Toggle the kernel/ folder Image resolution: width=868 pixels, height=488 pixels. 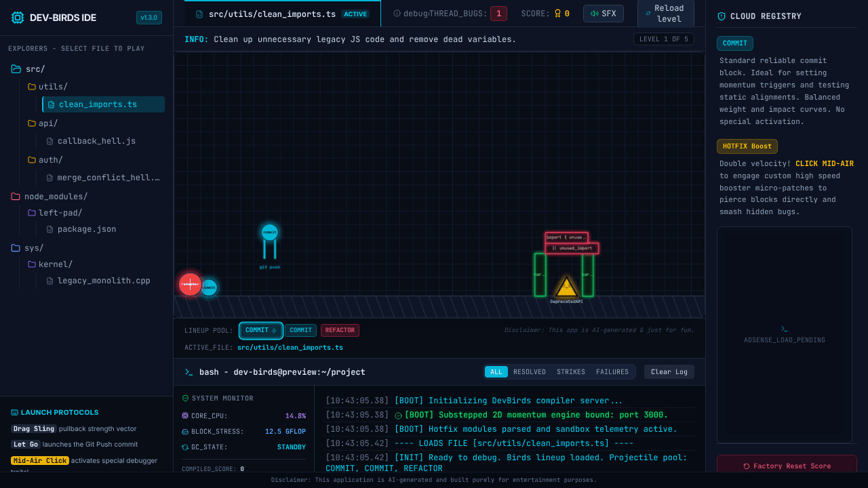tap(50, 264)
